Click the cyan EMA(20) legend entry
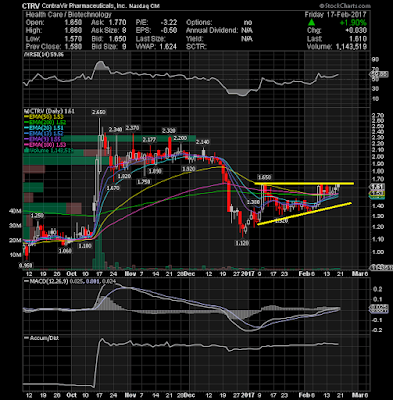 coord(43,128)
